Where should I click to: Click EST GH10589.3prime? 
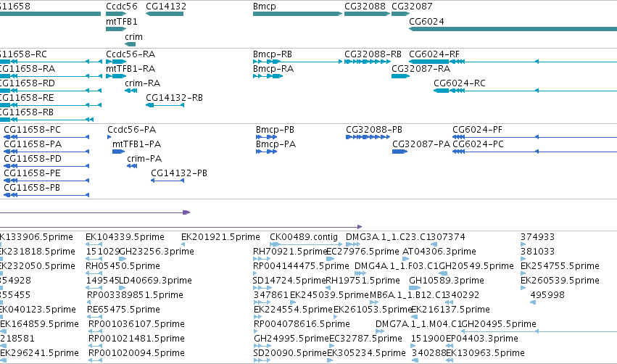coord(447,281)
